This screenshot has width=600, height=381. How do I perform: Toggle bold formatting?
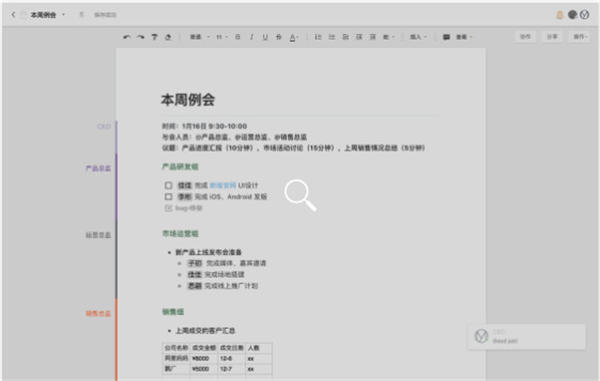point(238,37)
